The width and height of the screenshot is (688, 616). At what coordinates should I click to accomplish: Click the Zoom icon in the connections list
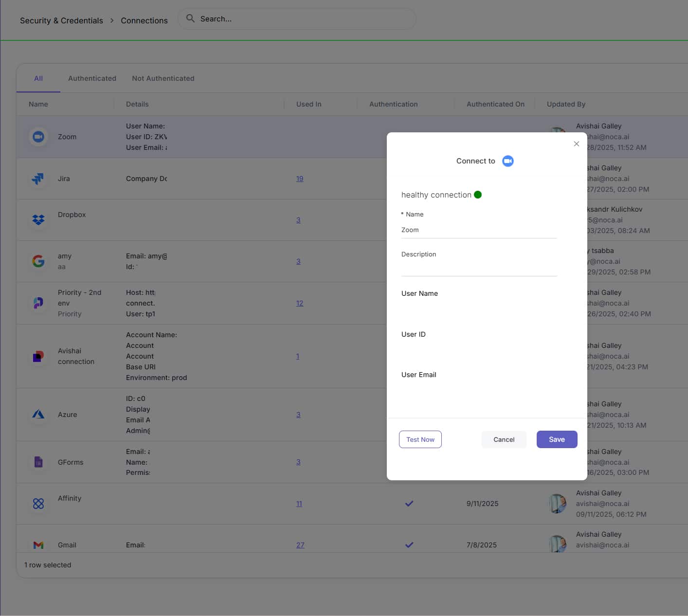point(38,137)
